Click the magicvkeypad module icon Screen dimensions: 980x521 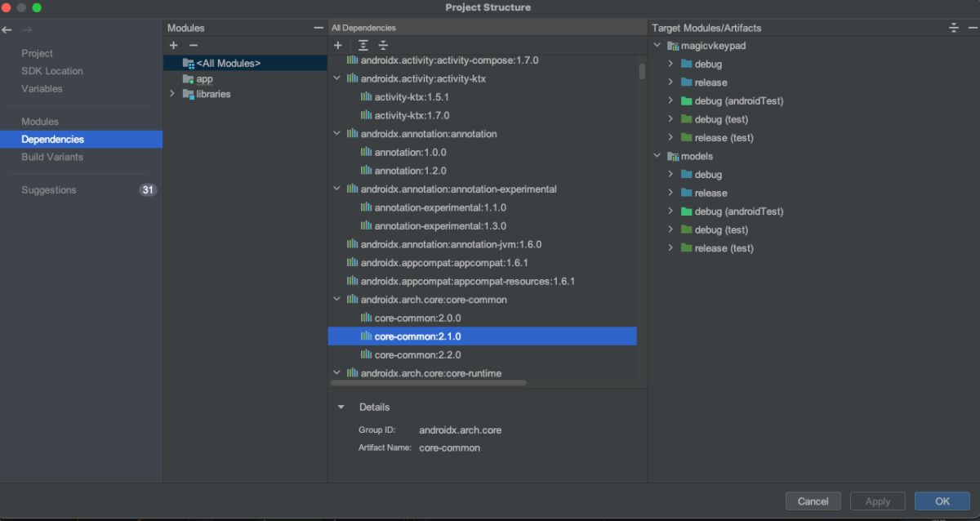(673, 46)
